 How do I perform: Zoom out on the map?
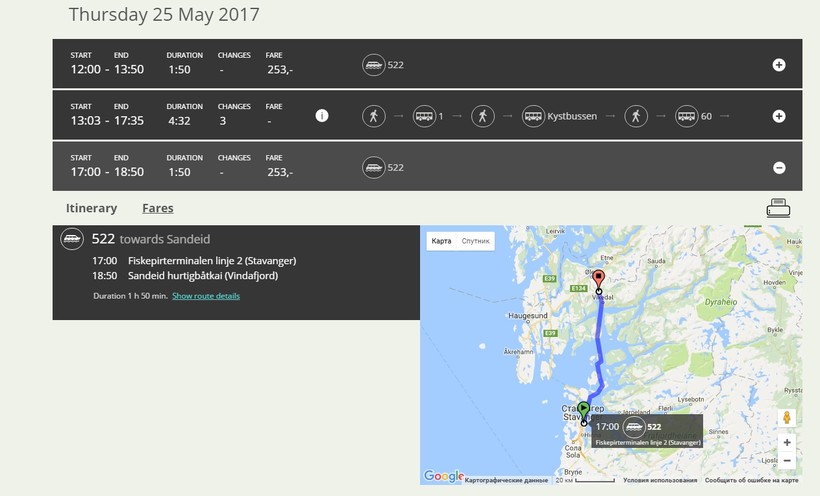(787, 461)
